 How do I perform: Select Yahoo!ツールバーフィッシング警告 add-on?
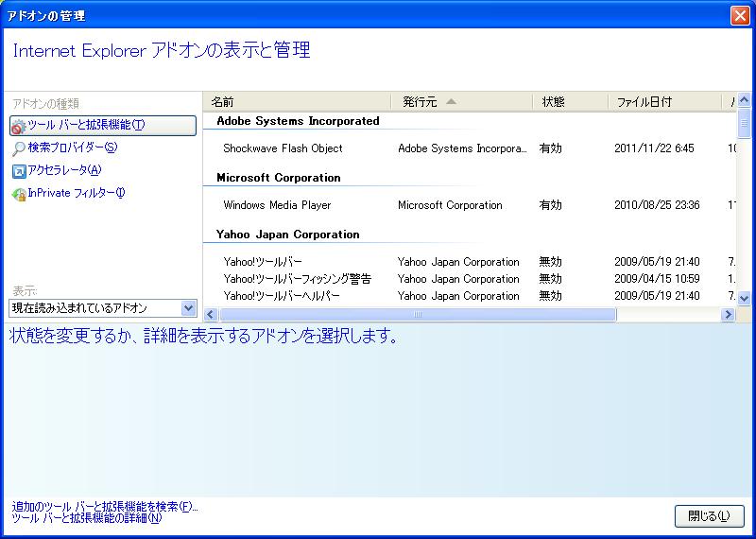tap(298, 279)
